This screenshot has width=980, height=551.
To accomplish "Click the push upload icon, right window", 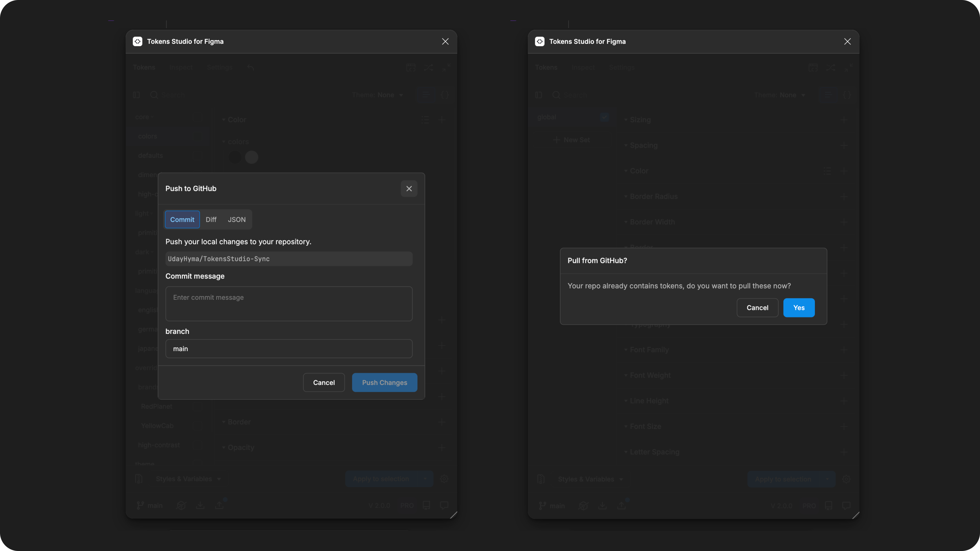I will [x=621, y=506].
